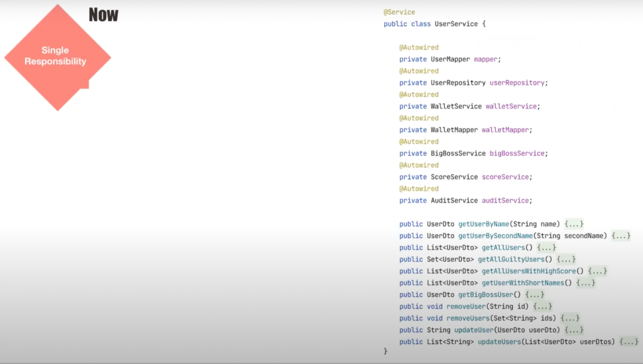
Task: Expand folded body of getUserBySecondName method
Action: click(621, 236)
